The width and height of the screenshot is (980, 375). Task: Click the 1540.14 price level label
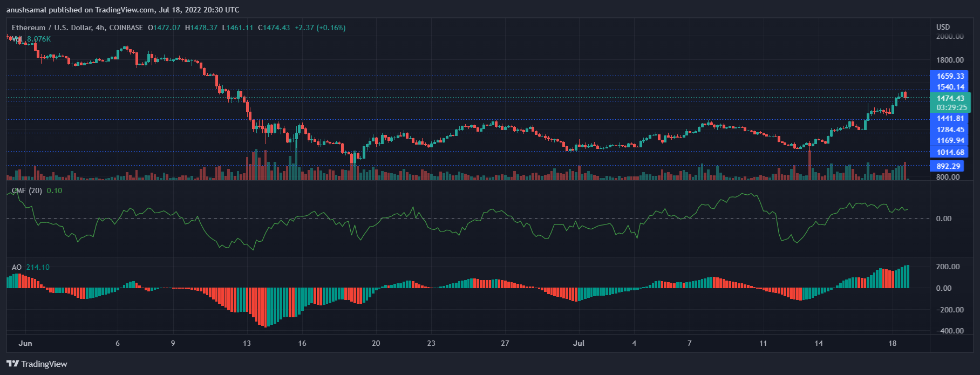pyautogui.click(x=950, y=87)
